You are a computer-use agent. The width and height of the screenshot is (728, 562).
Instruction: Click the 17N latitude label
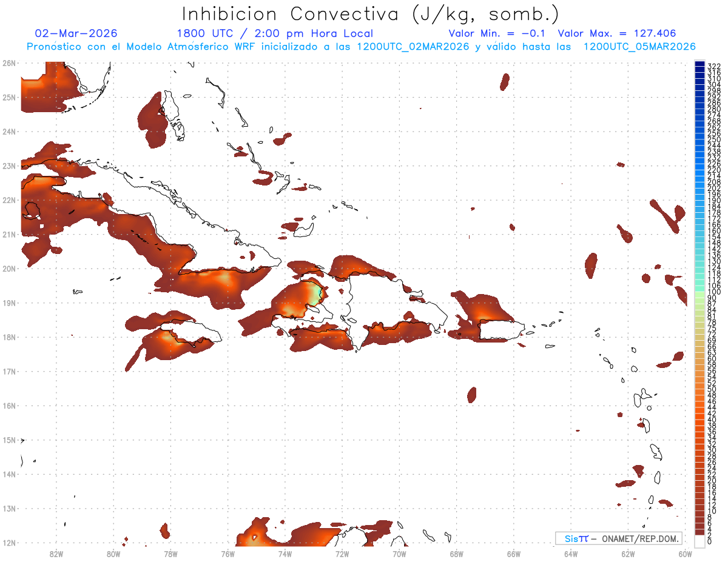click(8, 371)
